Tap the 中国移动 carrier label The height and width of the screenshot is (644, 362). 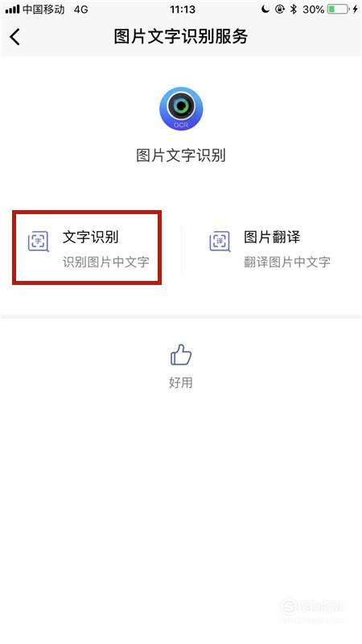click(43, 9)
